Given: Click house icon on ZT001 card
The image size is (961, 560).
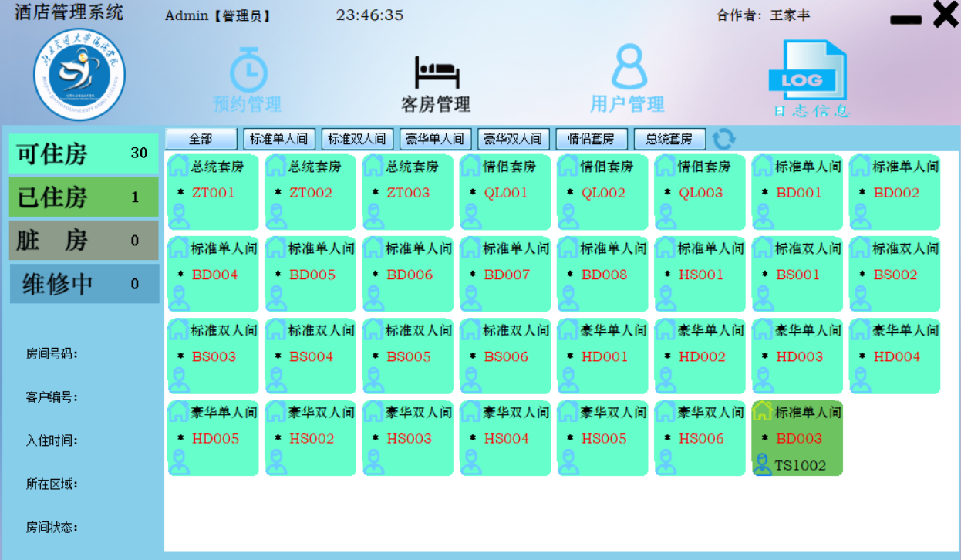Looking at the screenshot, I should point(179,166).
